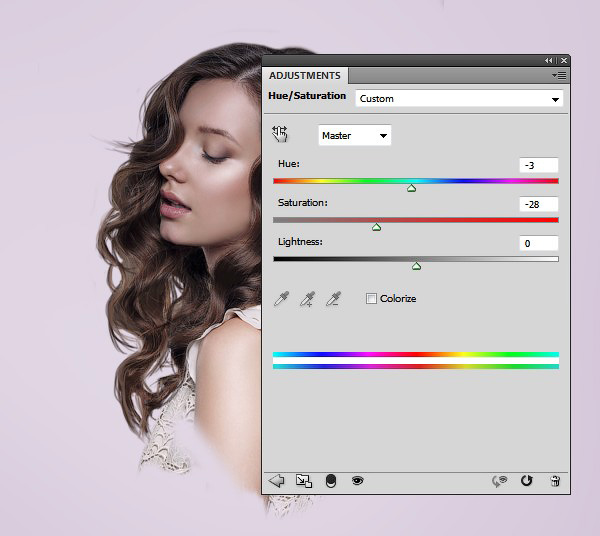Click the Saturation slider handle

(377, 227)
